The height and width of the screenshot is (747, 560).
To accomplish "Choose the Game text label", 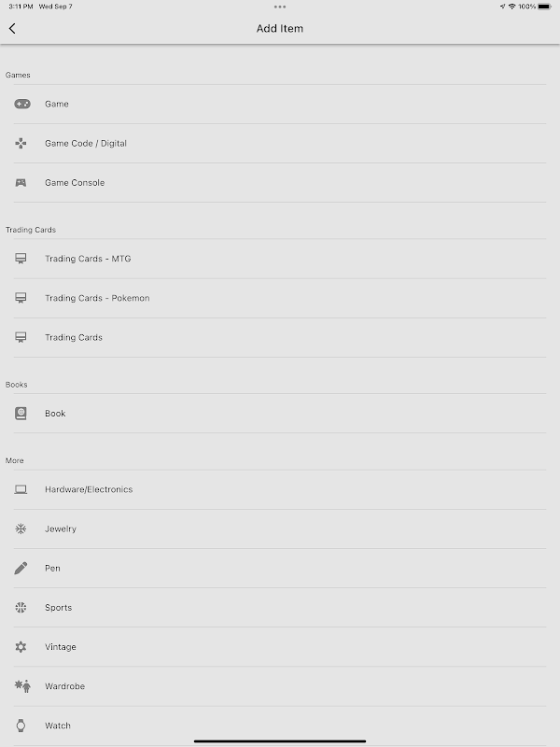I will coord(57,104).
